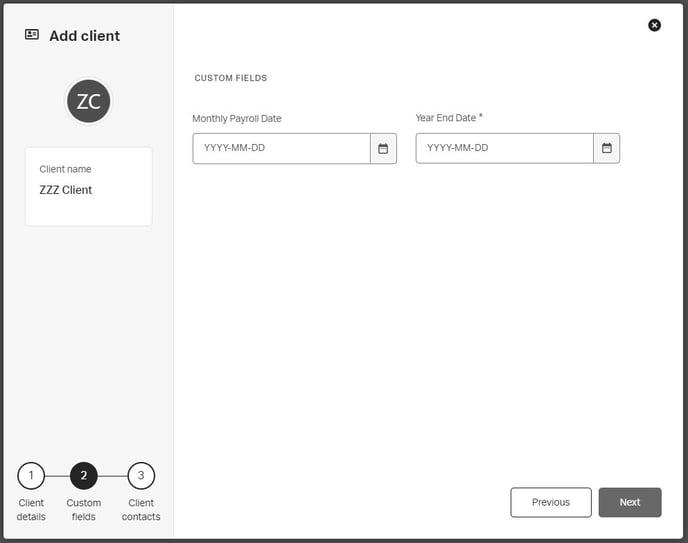Click the Client details step label
The image size is (688, 543).
(31, 510)
